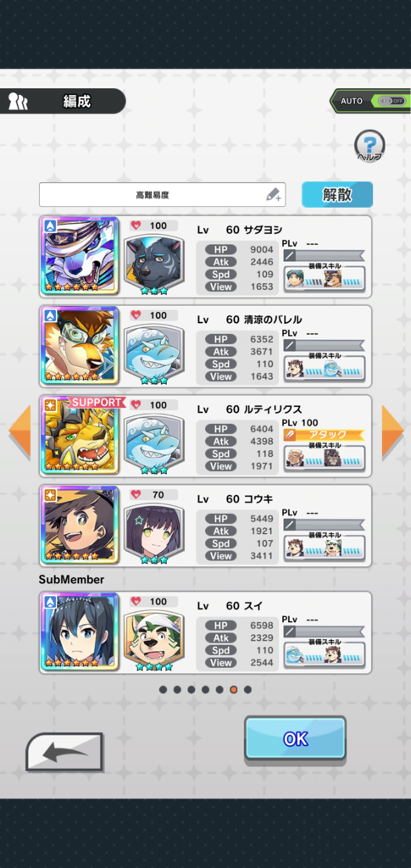Confirm formation with OK button

[296, 738]
